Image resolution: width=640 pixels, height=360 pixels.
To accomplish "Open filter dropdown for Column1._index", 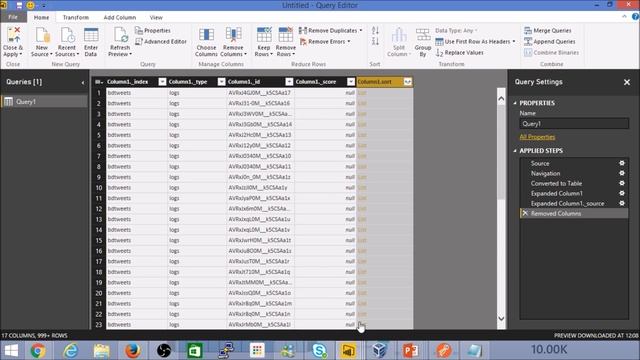I will point(162,82).
